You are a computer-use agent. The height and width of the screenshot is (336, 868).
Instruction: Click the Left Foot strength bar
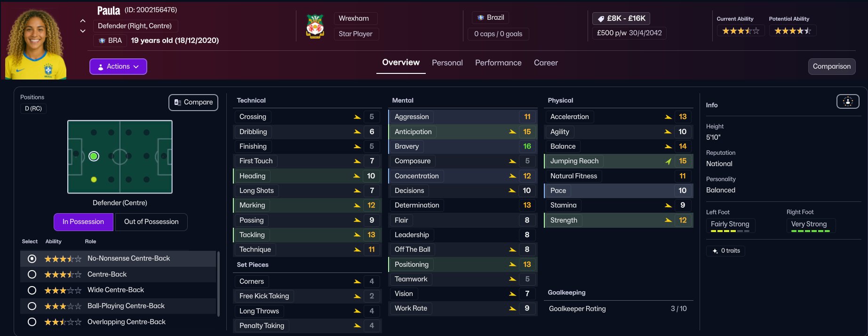[x=730, y=231]
